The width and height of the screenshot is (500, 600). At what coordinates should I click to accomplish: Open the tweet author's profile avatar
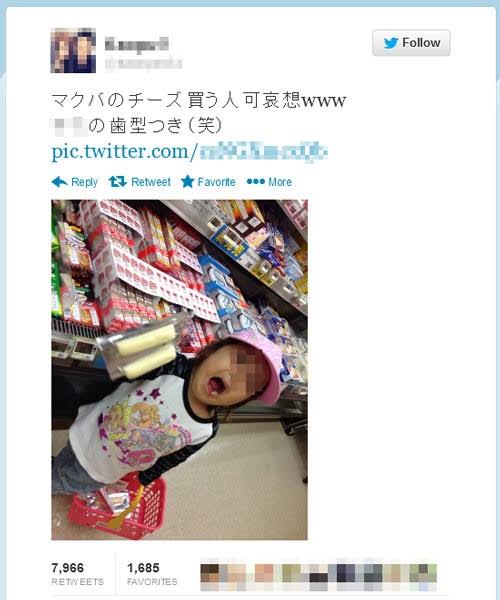(73, 51)
